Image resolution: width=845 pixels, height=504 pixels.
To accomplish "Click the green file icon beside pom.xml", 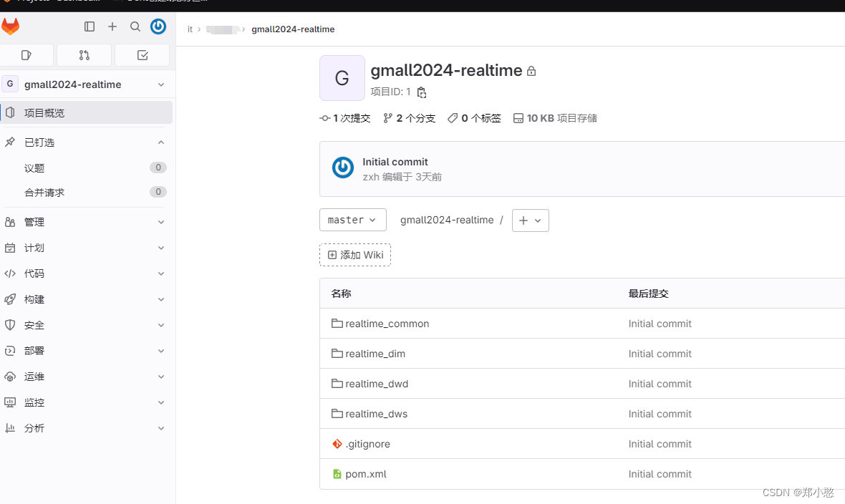I will pyautogui.click(x=337, y=474).
